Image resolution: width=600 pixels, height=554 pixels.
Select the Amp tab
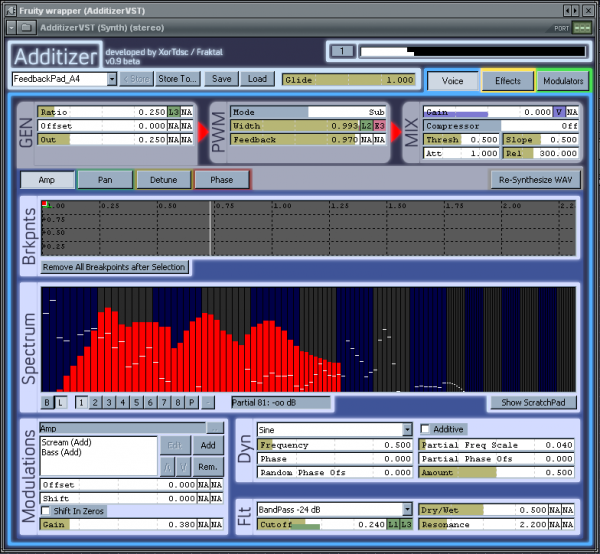pos(47,180)
